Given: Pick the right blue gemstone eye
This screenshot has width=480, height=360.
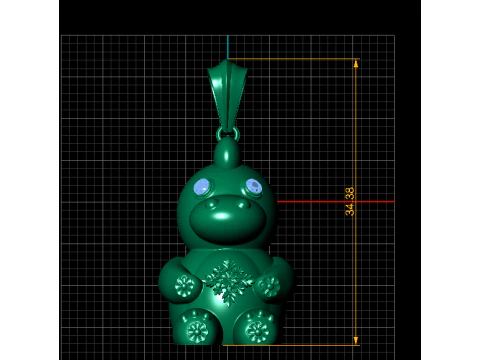Looking at the screenshot, I should 254,186.
